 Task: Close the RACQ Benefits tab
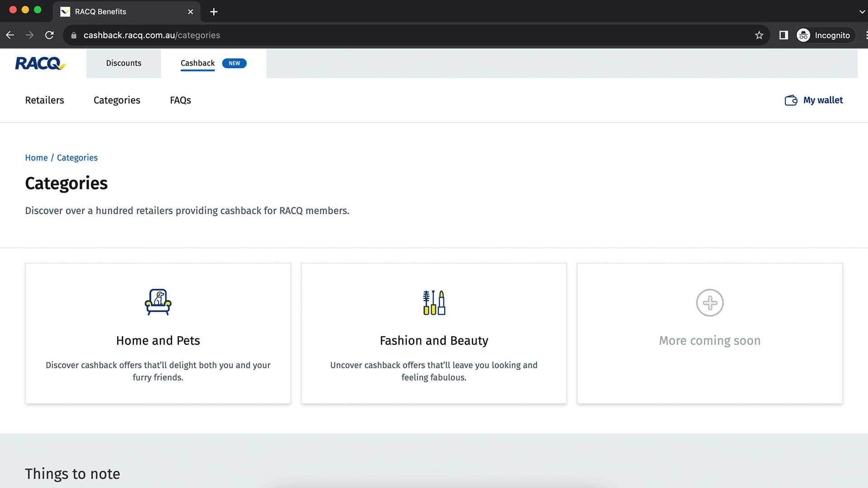190,12
